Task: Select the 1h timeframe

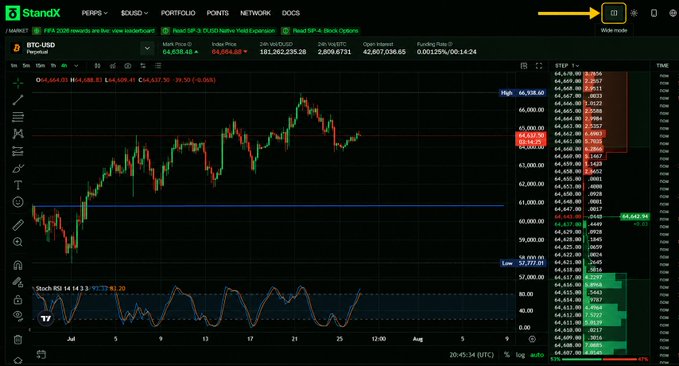Action: (x=53, y=66)
